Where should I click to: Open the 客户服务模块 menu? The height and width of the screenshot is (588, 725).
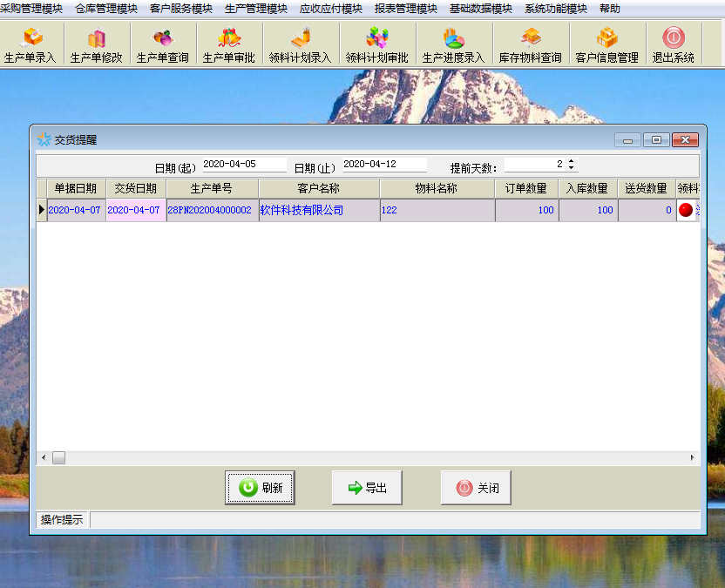180,9
